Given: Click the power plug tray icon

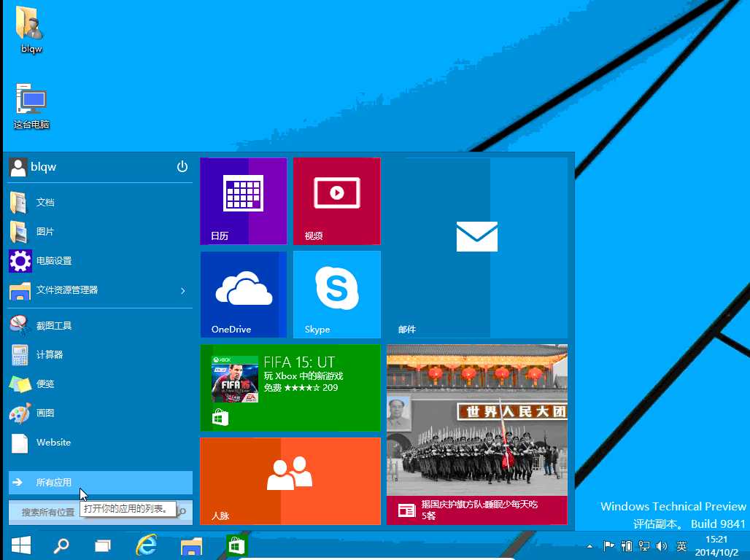Looking at the screenshot, I should coord(627,545).
